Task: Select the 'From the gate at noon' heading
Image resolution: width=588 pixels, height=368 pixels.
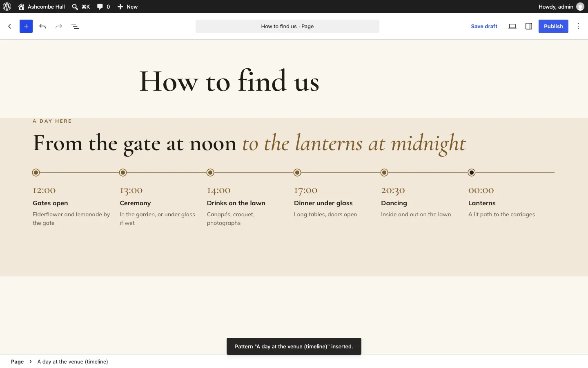Action: tap(134, 143)
